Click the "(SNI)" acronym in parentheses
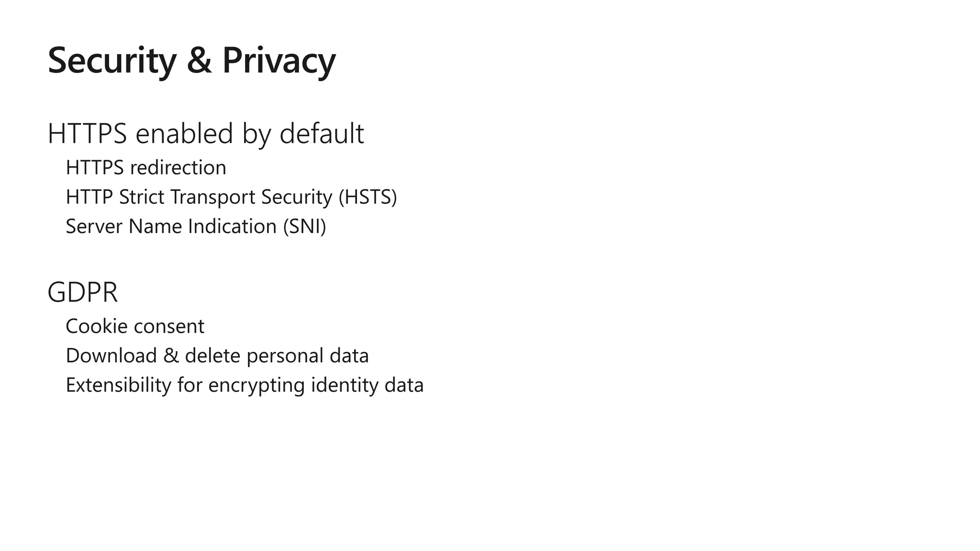The width and height of the screenshot is (980, 551). (304, 227)
